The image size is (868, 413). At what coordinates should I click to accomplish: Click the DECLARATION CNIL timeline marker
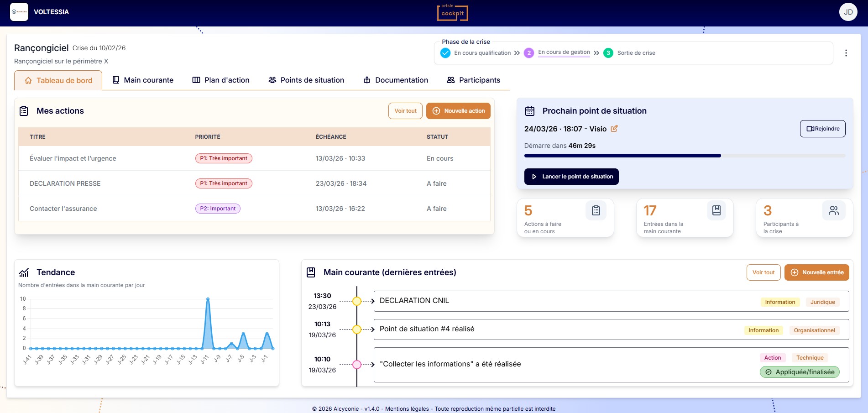point(357,301)
